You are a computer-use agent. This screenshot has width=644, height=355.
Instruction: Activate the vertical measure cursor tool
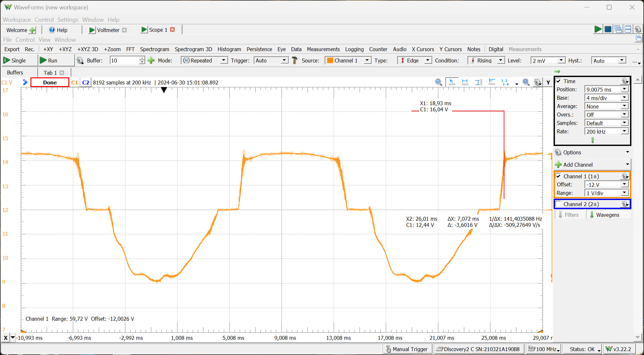[x=478, y=82]
